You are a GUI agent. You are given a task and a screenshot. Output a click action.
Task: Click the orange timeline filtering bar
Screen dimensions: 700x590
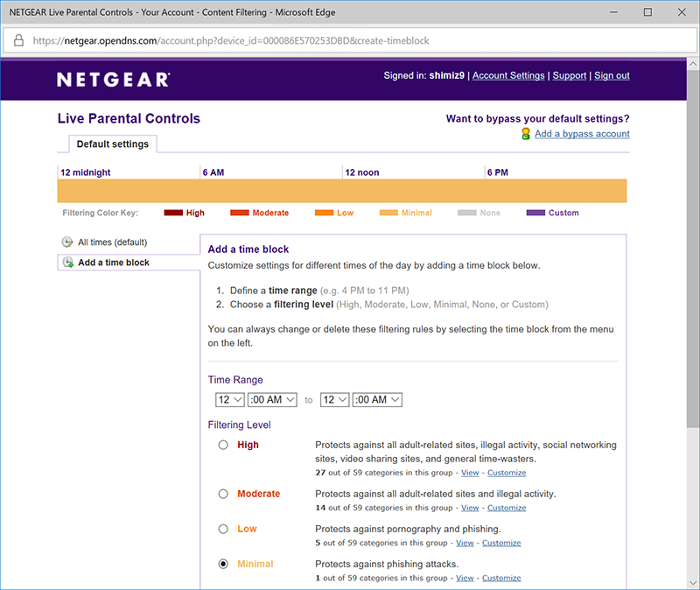[x=341, y=191]
